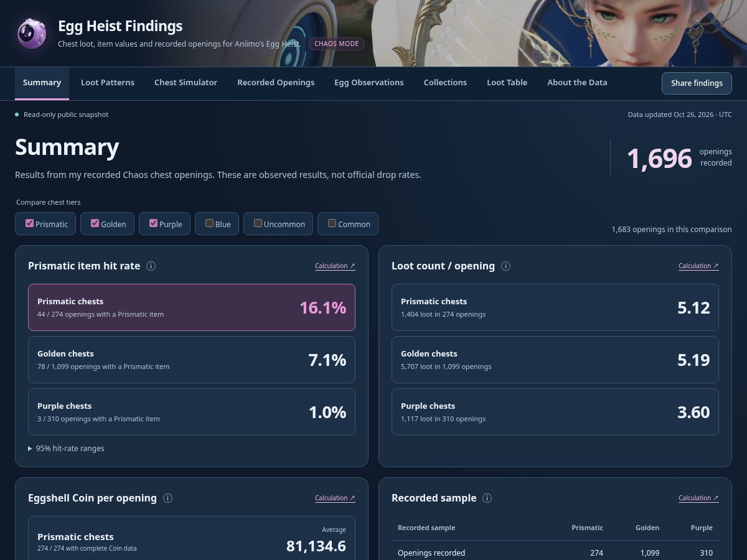Image resolution: width=747 pixels, height=560 pixels.
Task: Click the 1,099 Golden openings table cell
Action: point(649,553)
